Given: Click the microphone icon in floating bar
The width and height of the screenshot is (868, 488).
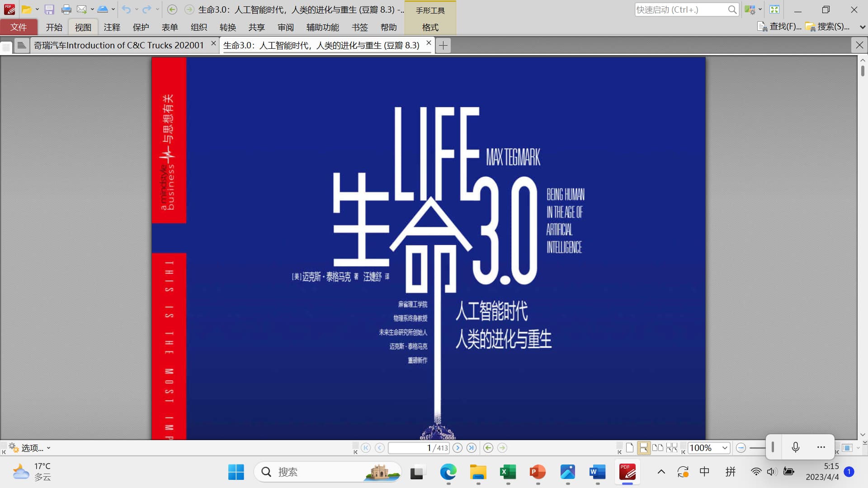Looking at the screenshot, I should pyautogui.click(x=796, y=447).
